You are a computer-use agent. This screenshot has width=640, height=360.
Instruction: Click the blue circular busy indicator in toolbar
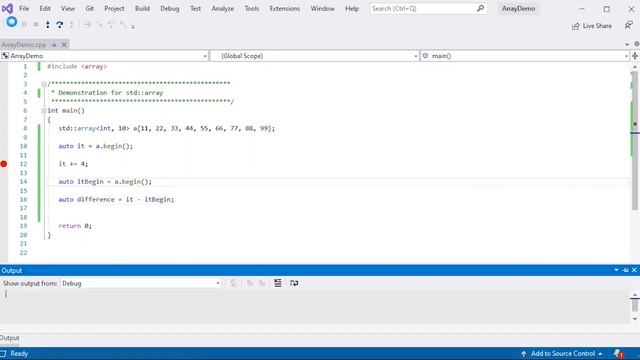[x=11, y=22]
